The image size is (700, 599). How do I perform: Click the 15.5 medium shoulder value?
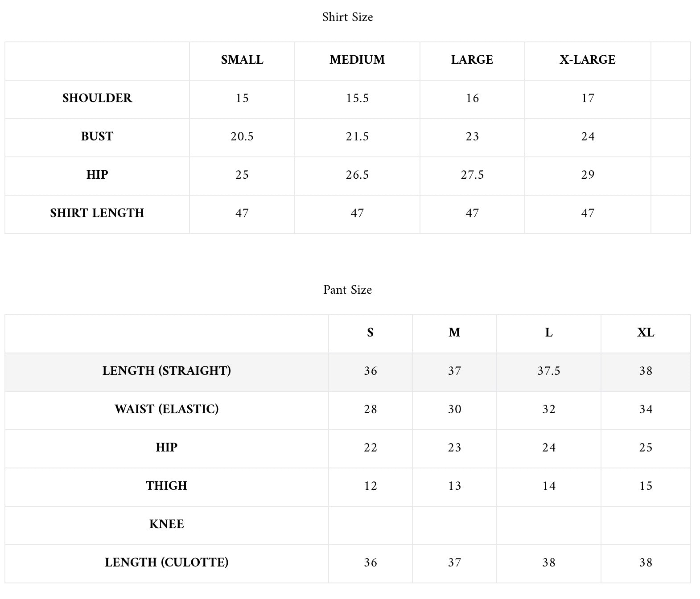tap(357, 98)
